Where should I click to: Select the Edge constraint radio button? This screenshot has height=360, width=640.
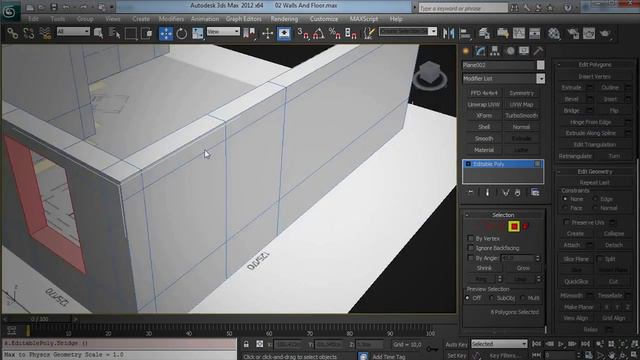pos(596,199)
